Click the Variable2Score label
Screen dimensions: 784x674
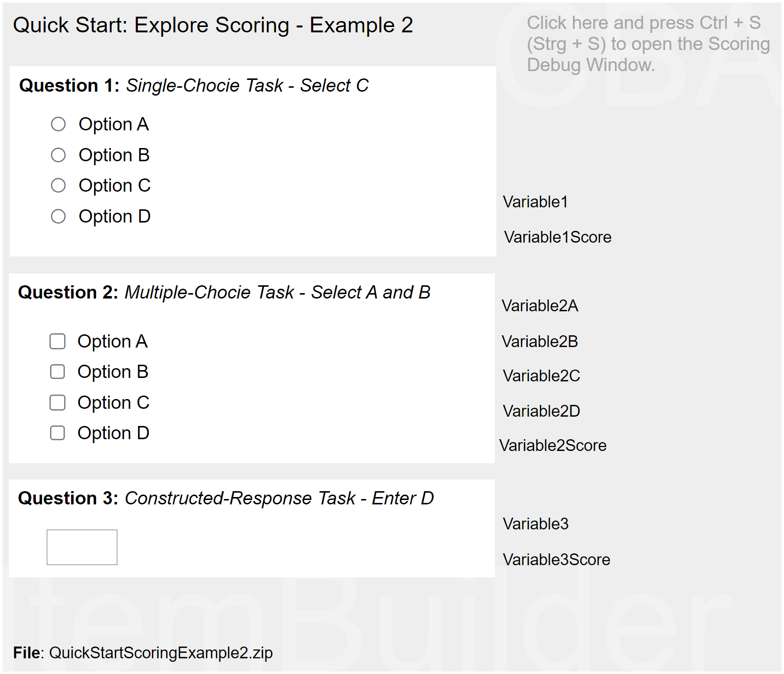pyautogui.click(x=553, y=446)
